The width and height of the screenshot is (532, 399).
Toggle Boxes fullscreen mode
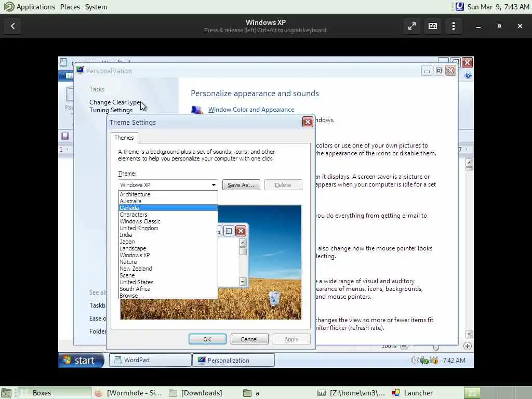[x=412, y=26]
